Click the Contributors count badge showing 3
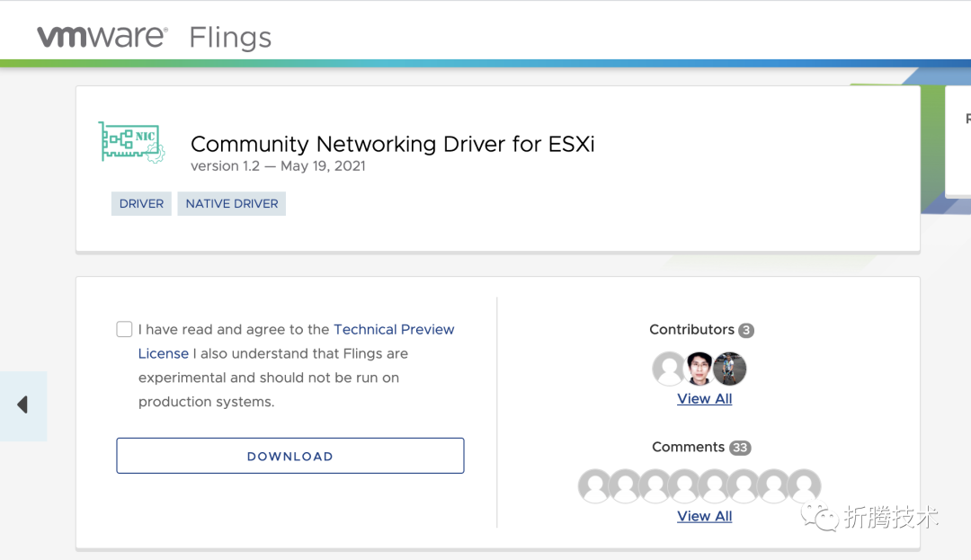The height and width of the screenshot is (560, 971). pos(745,330)
